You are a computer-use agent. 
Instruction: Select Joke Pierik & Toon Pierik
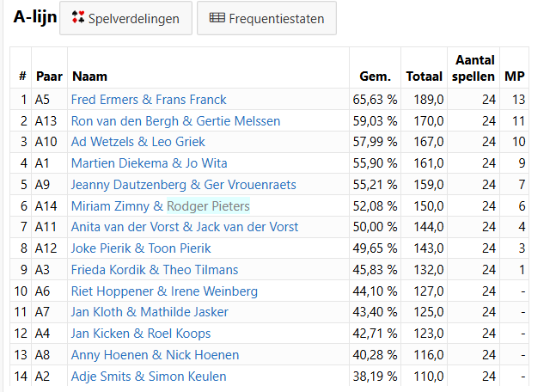click(x=141, y=248)
